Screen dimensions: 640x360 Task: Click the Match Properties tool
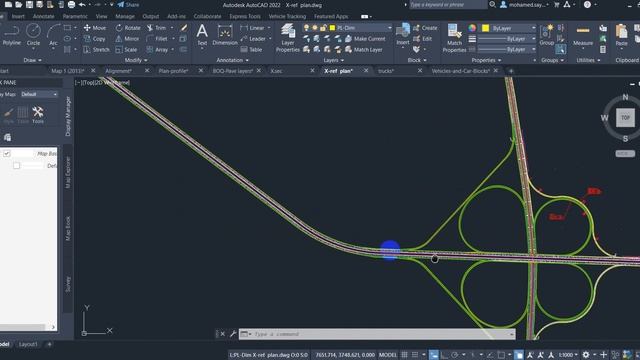tap(454, 38)
